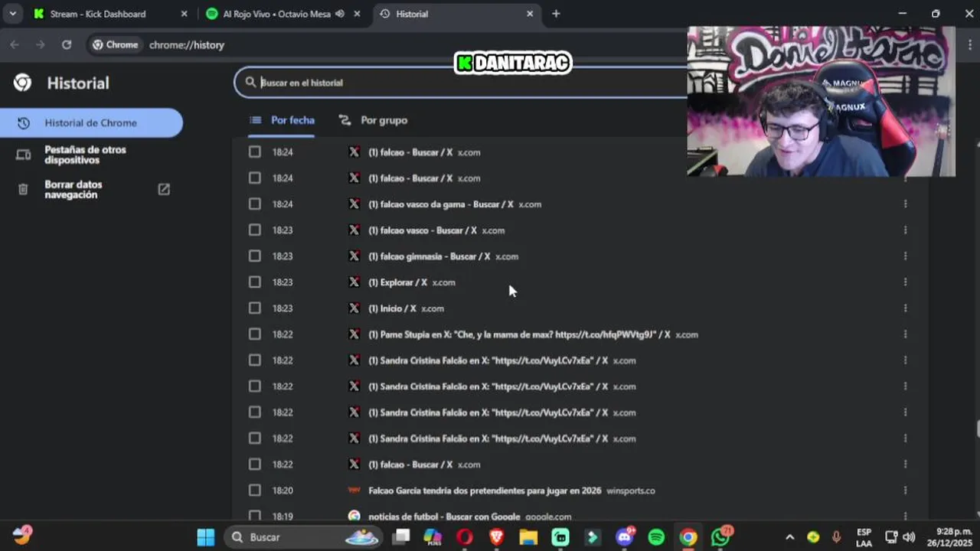Open falcao vasco da gama search link

[x=440, y=204]
